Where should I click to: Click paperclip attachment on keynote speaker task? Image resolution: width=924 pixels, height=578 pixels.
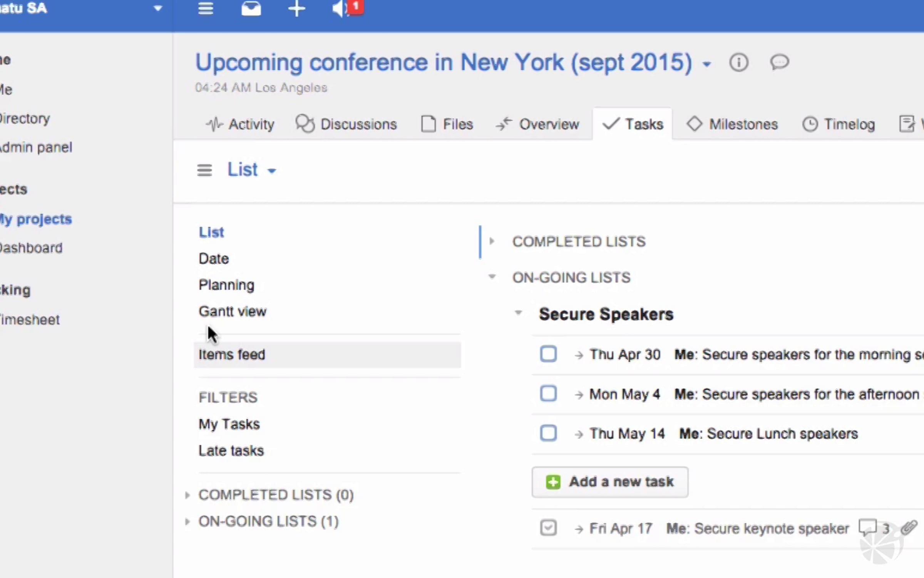tap(909, 528)
